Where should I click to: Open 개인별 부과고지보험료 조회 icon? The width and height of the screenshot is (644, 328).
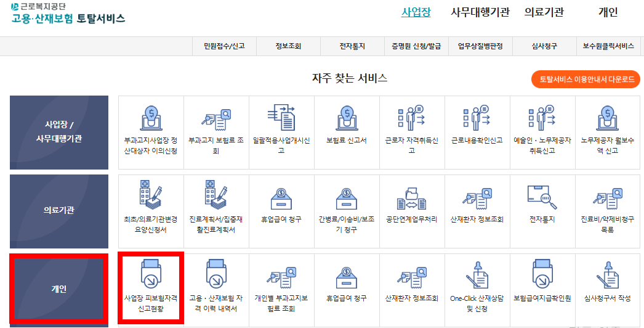(x=281, y=278)
